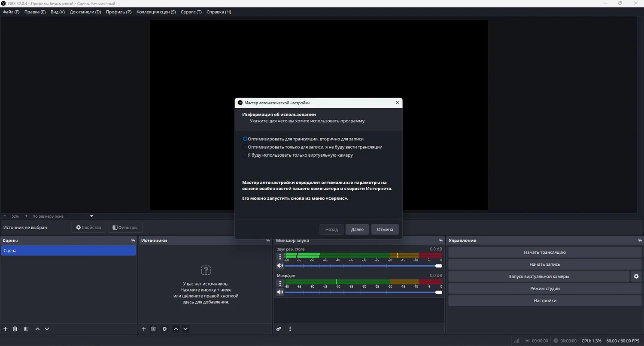The height and width of the screenshot is (346, 644).
Task: Add a source with the plus icon
Action: (x=144, y=329)
